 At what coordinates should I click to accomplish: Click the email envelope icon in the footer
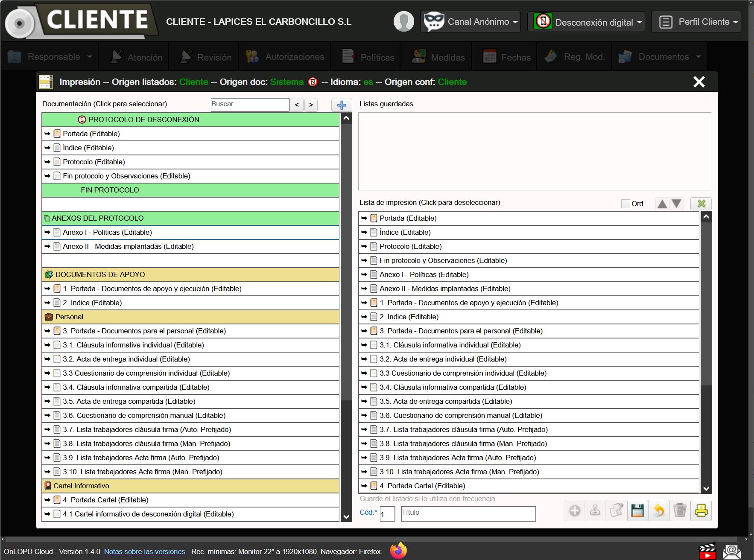(731, 551)
